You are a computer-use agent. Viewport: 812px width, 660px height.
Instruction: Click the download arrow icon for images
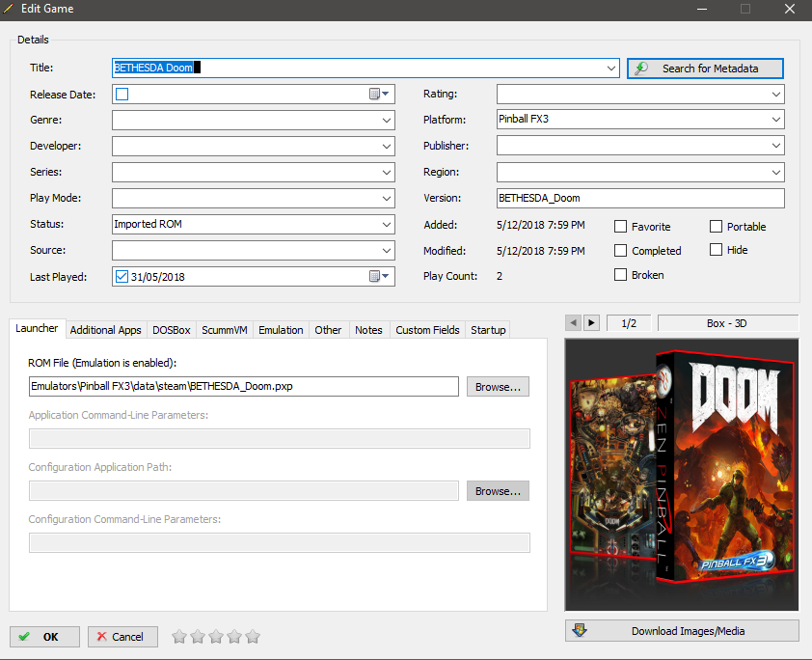[580, 630]
